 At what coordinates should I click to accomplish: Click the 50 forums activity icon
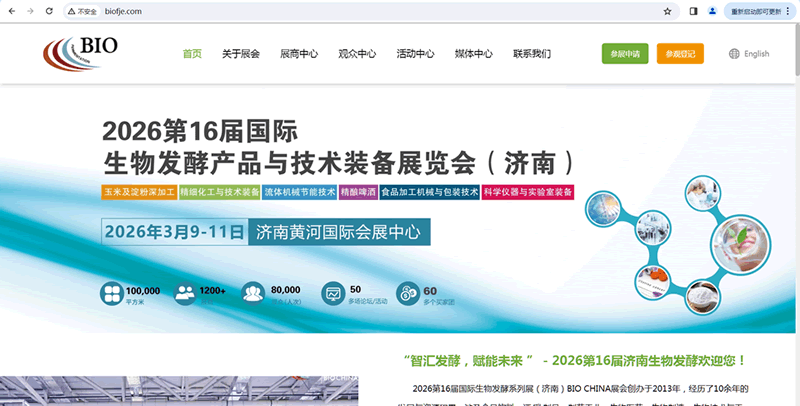[332, 294]
